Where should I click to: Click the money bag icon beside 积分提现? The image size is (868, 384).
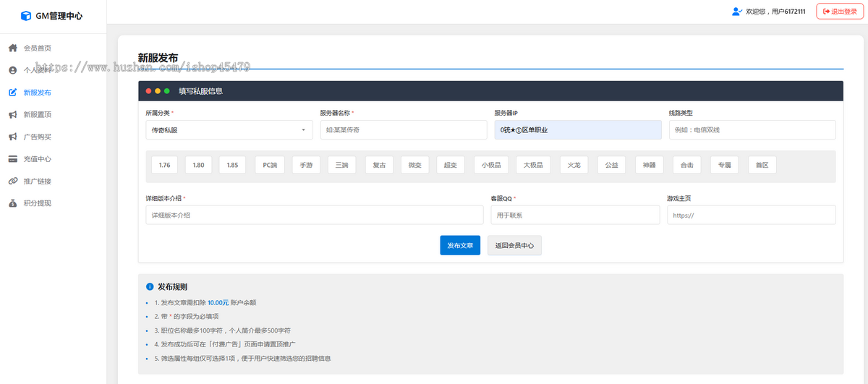(x=12, y=203)
